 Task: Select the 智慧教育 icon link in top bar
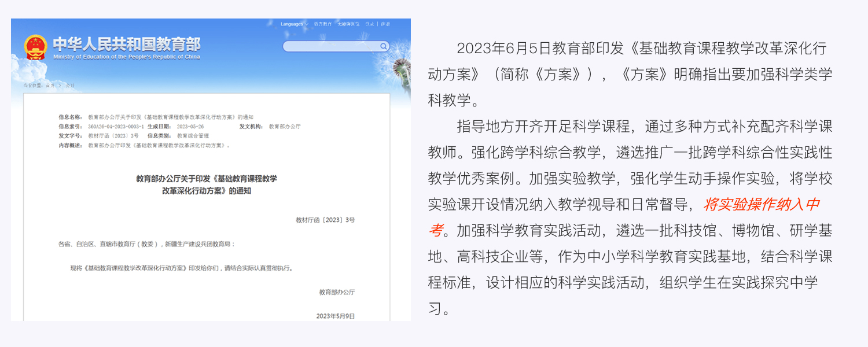point(322,24)
